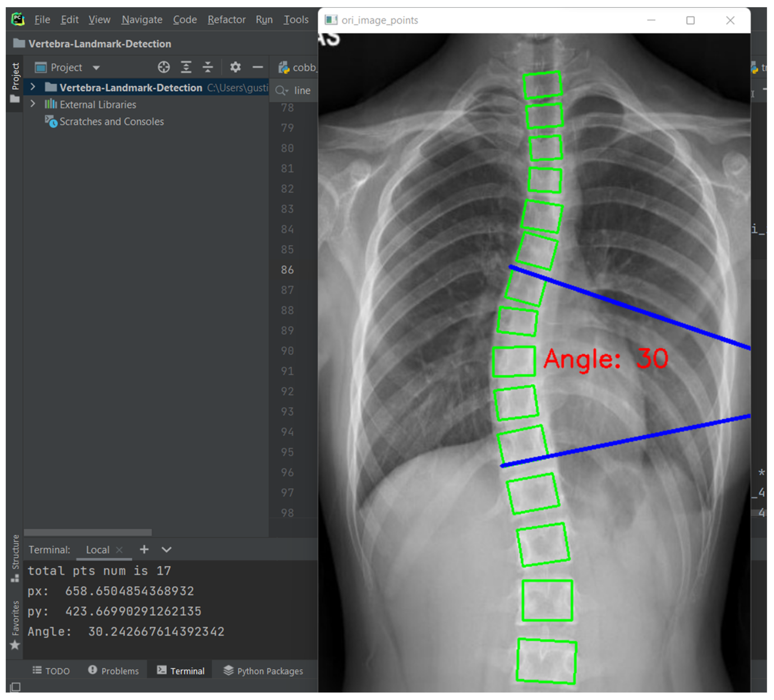Viewport: 774px width, 700px height.
Task: Switch to the Python Packages tab
Action: 263,671
